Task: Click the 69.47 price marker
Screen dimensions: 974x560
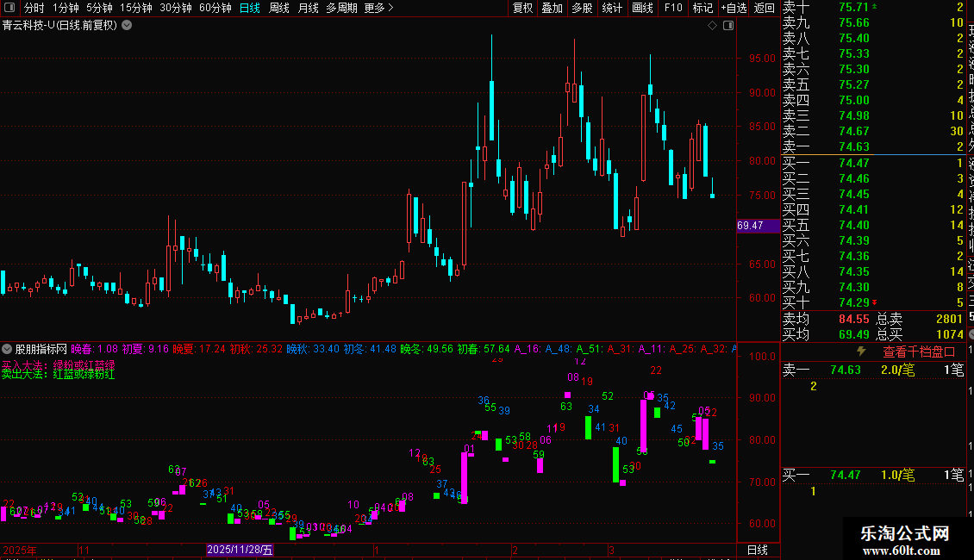Action: click(758, 226)
